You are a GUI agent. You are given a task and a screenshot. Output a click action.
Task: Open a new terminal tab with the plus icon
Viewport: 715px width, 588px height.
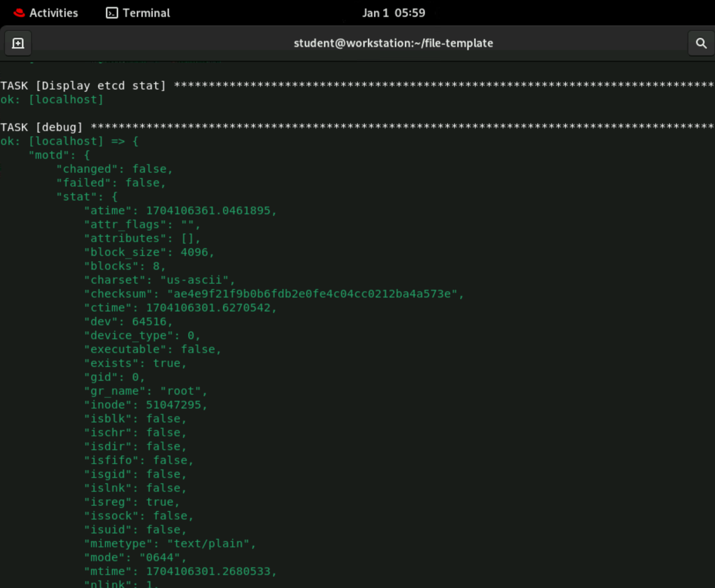18,43
